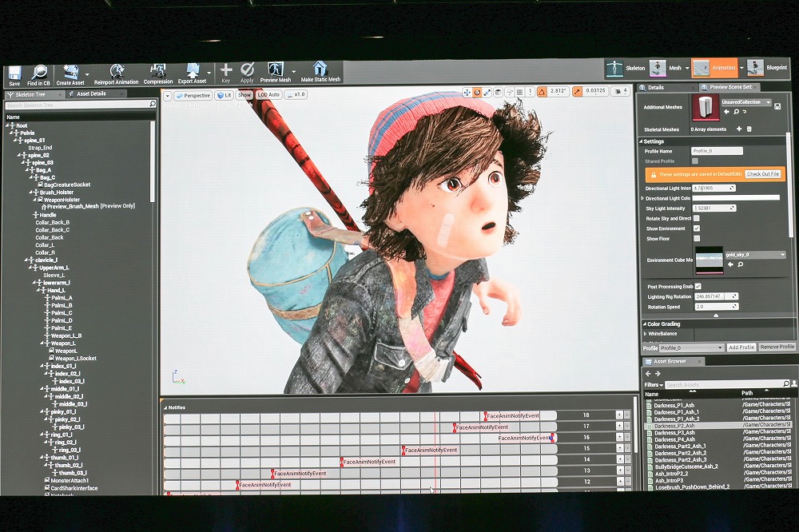Select the Preview Scene Settings tab
Image resolution: width=799 pixels, height=532 pixels.
[x=730, y=87]
